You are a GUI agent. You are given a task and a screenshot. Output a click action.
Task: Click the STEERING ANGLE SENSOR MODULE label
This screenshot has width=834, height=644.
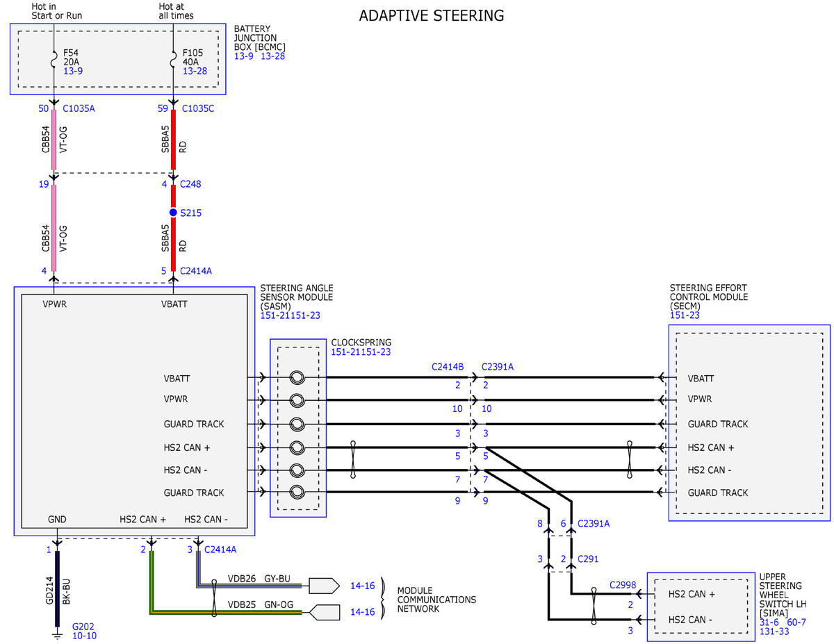[x=297, y=297]
